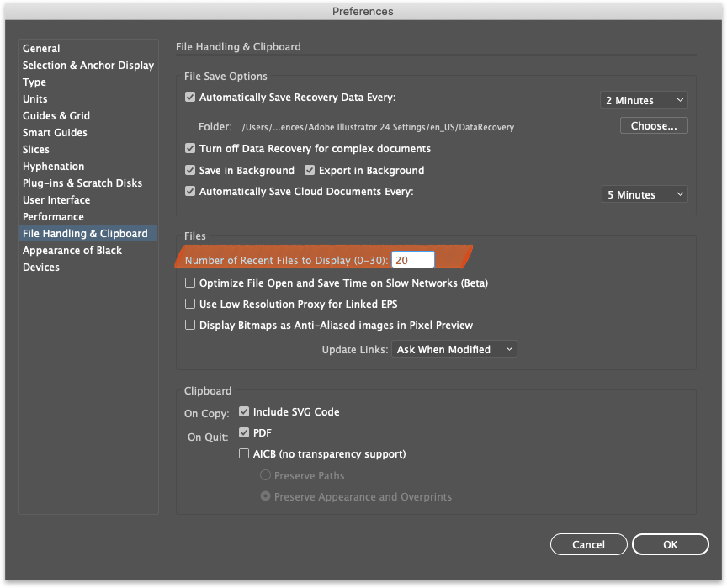Enable AICB clipboard support

coord(243,453)
